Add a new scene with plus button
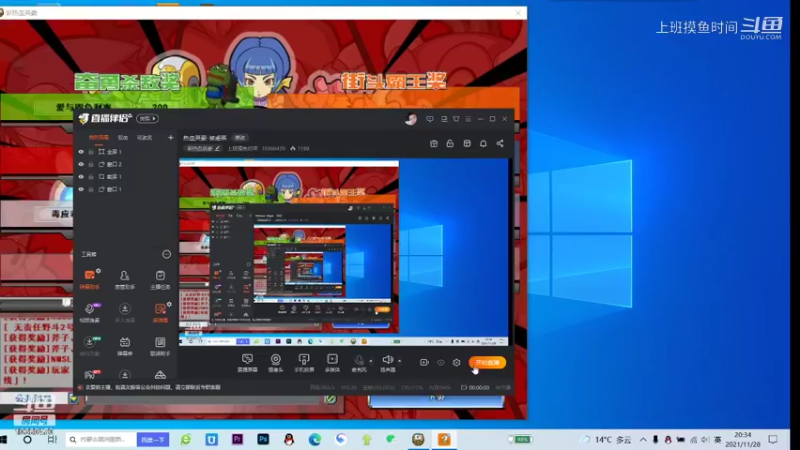 click(170, 138)
